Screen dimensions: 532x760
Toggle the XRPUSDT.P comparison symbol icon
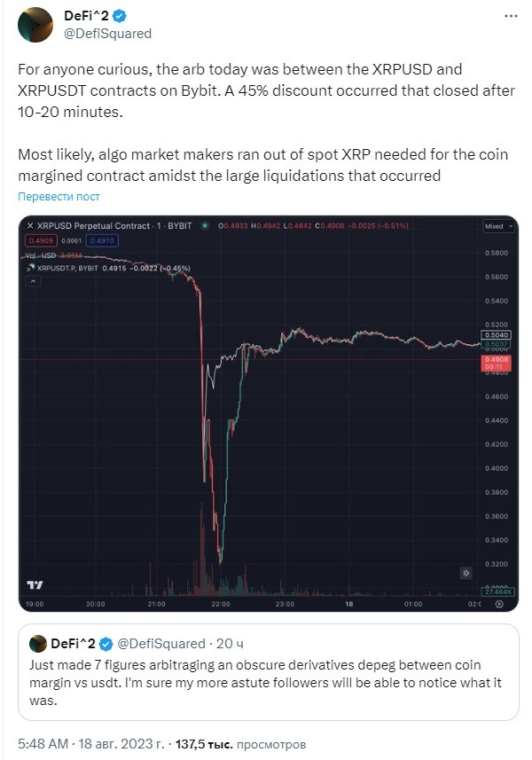click(30, 268)
